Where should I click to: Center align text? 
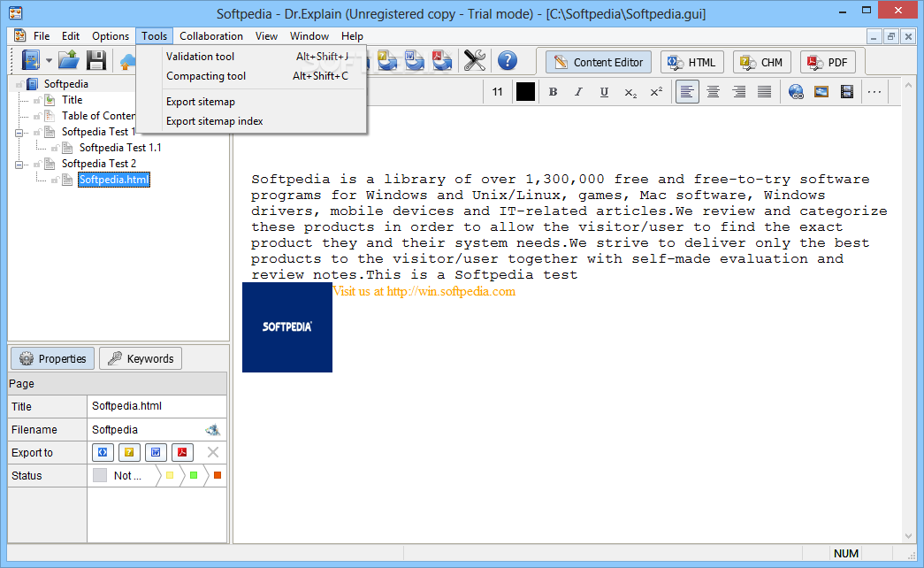click(713, 92)
